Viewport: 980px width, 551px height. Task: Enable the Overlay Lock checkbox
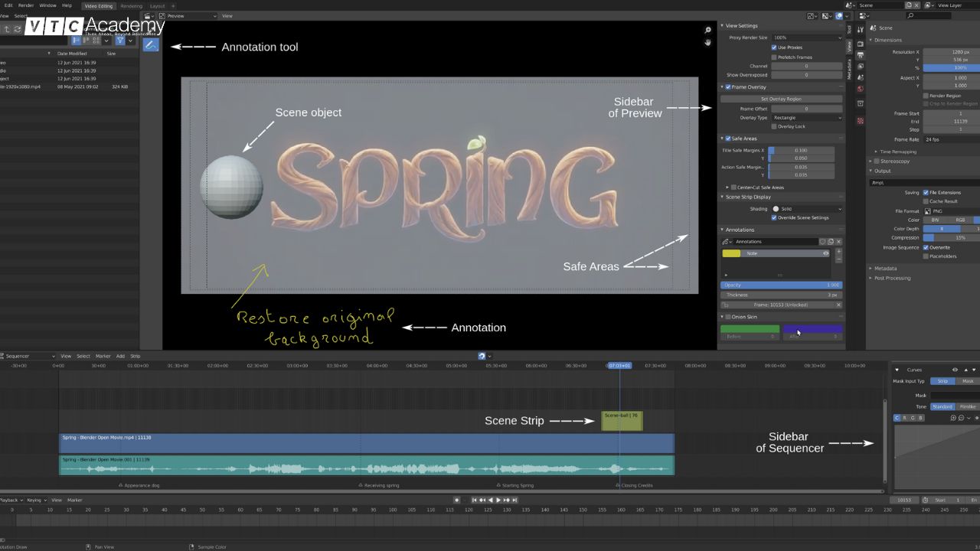(774, 126)
